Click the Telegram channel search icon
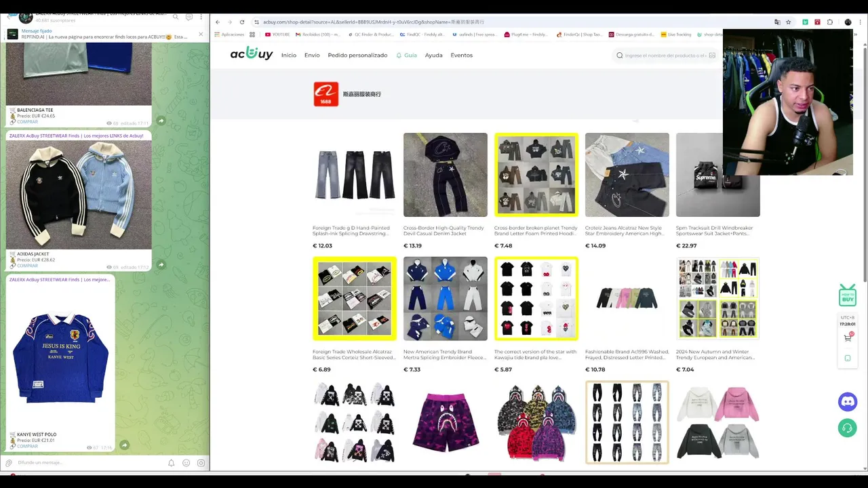Viewport: 868px width, 488px height. 176,17
